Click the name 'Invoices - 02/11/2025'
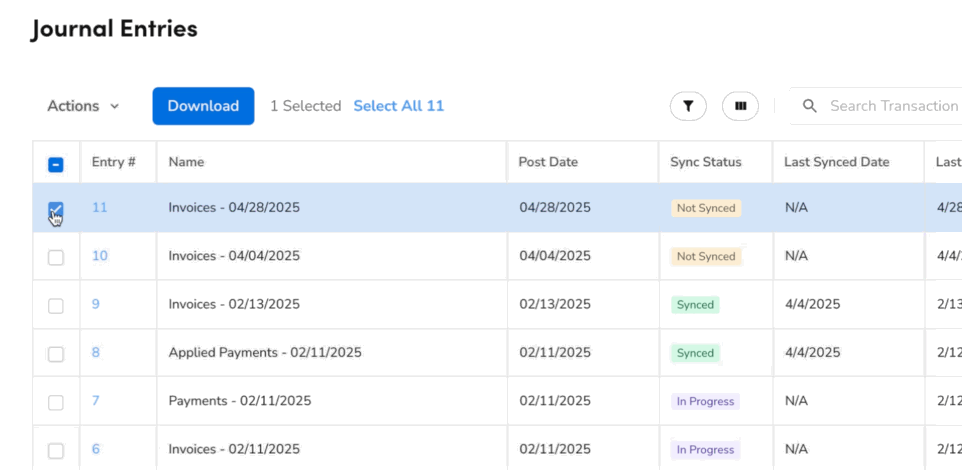This screenshot has width=962, height=470. coord(234,450)
